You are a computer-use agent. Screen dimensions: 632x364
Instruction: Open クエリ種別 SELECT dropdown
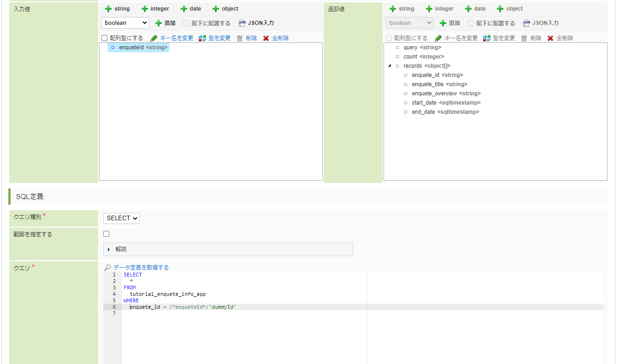121,218
